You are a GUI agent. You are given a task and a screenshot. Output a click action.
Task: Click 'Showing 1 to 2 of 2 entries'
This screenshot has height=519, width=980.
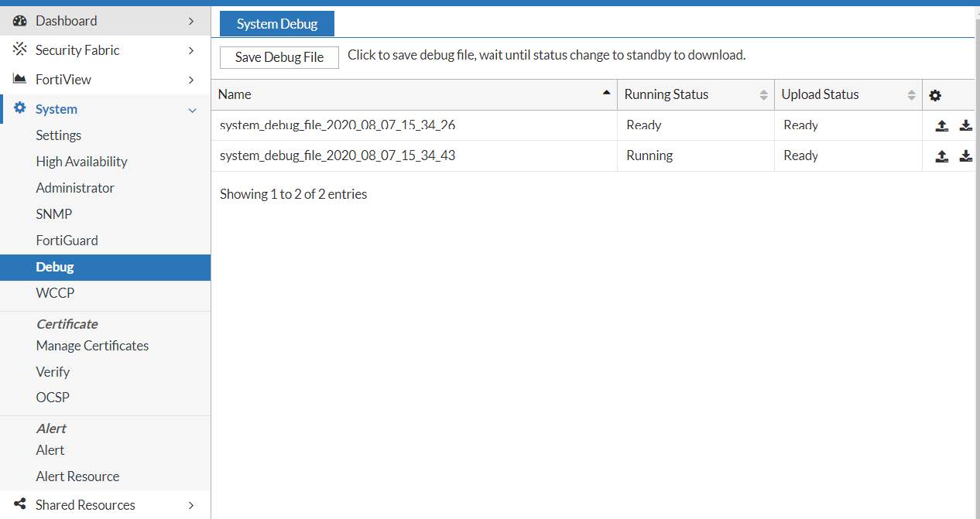pyautogui.click(x=293, y=194)
